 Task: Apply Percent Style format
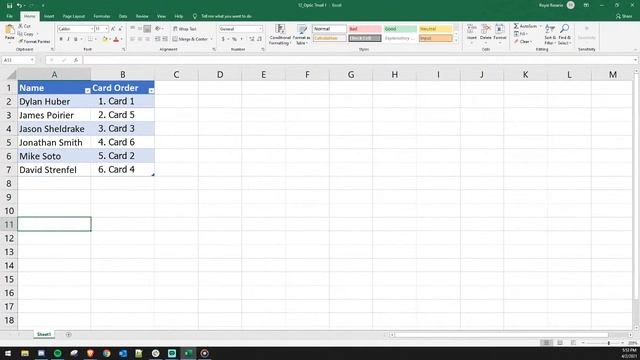(x=234, y=39)
